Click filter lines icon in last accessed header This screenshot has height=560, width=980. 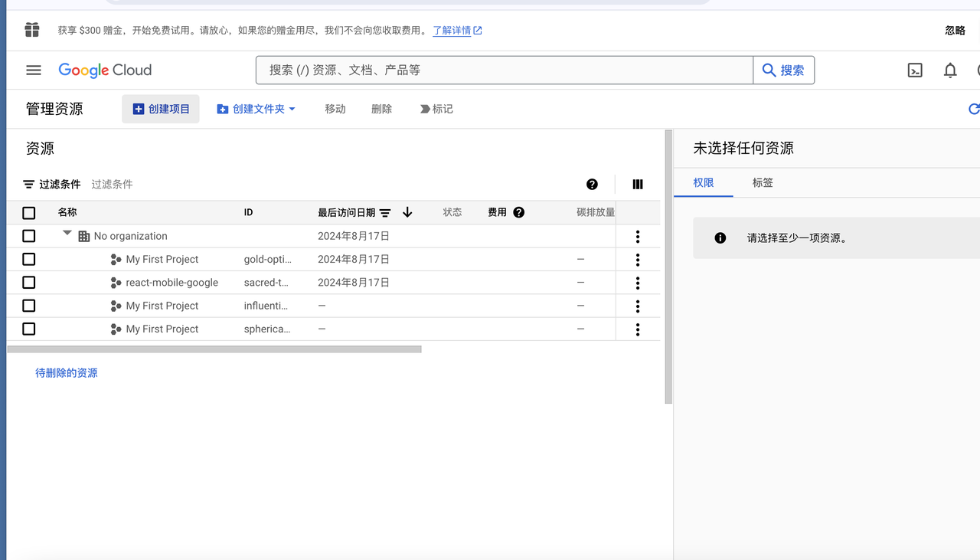(x=385, y=213)
